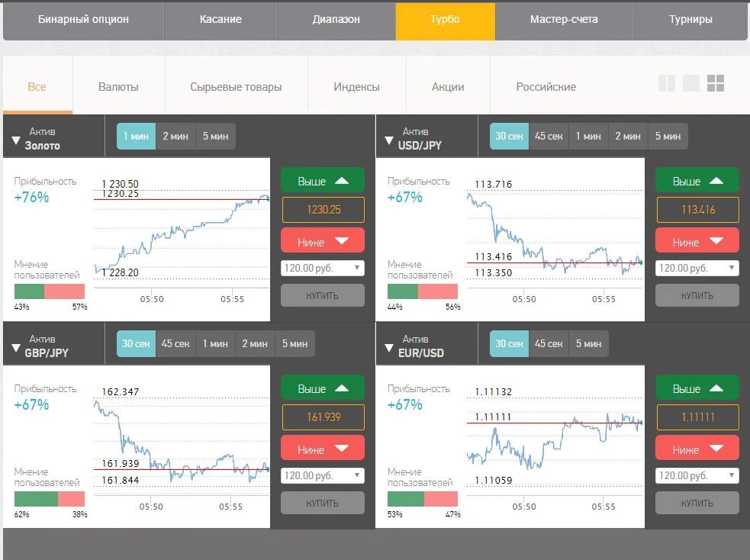The height and width of the screenshot is (560, 750).
Task: Click КУПИТЬ for USD/JPY
Action: point(697,295)
